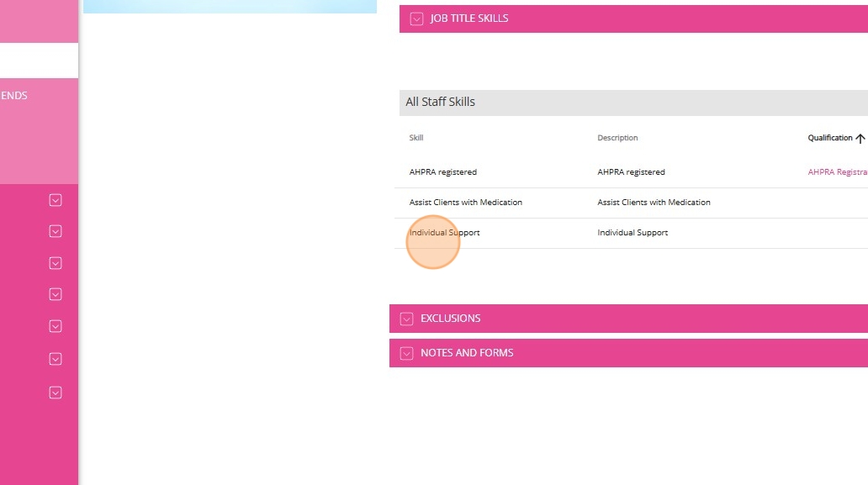Expand the last chevron in left sidebar
The width and height of the screenshot is (868, 485).
pos(56,393)
